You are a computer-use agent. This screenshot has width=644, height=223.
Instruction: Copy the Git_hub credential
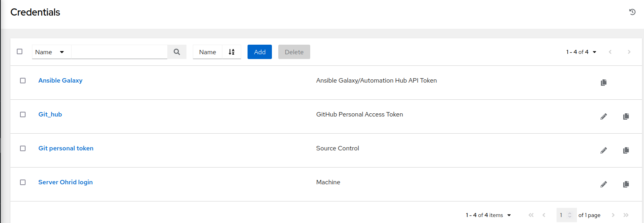pyautogui.click(x=626, y=116)
